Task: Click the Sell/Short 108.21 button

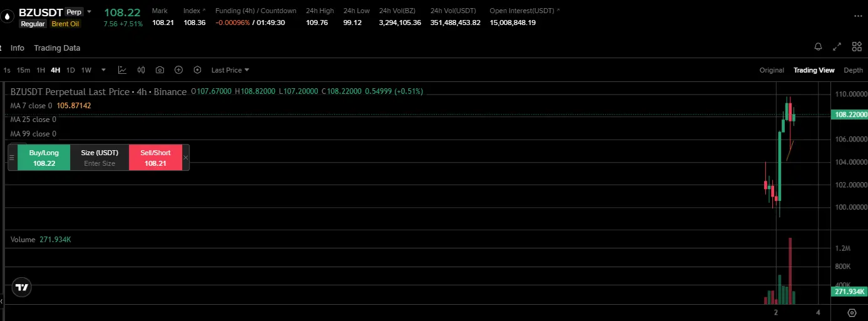Action: (x=155, y=157)
